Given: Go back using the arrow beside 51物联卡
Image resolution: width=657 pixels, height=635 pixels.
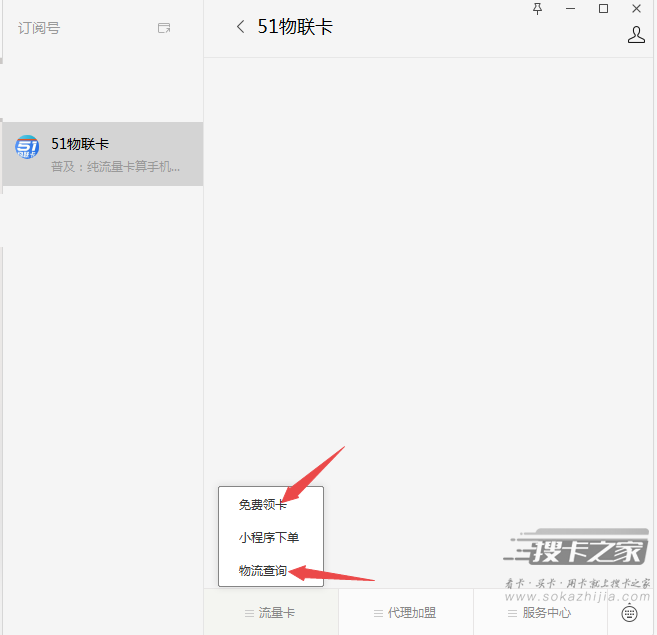Looking at the screenshot, I should pos(241,27).
